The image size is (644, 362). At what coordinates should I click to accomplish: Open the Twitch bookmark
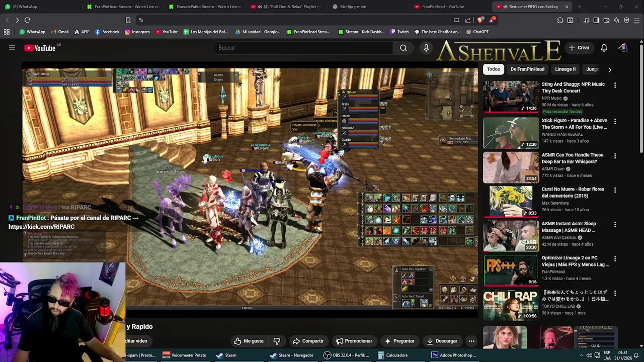point(399,32)
